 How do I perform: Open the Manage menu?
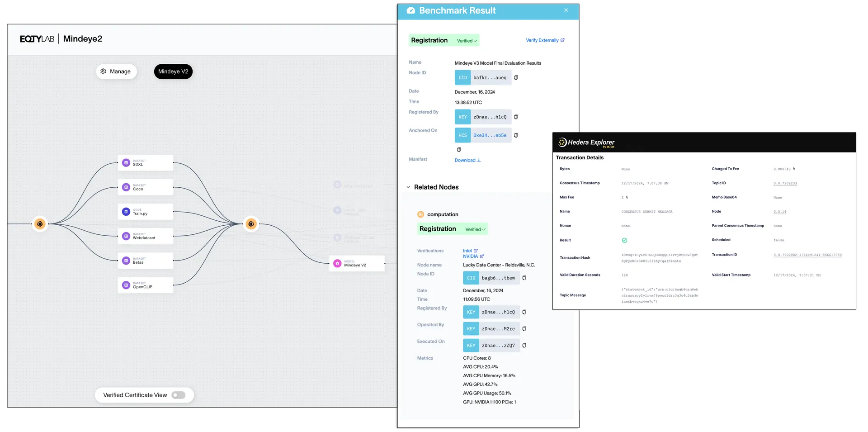pyautogui.click(x=116, y=71)
